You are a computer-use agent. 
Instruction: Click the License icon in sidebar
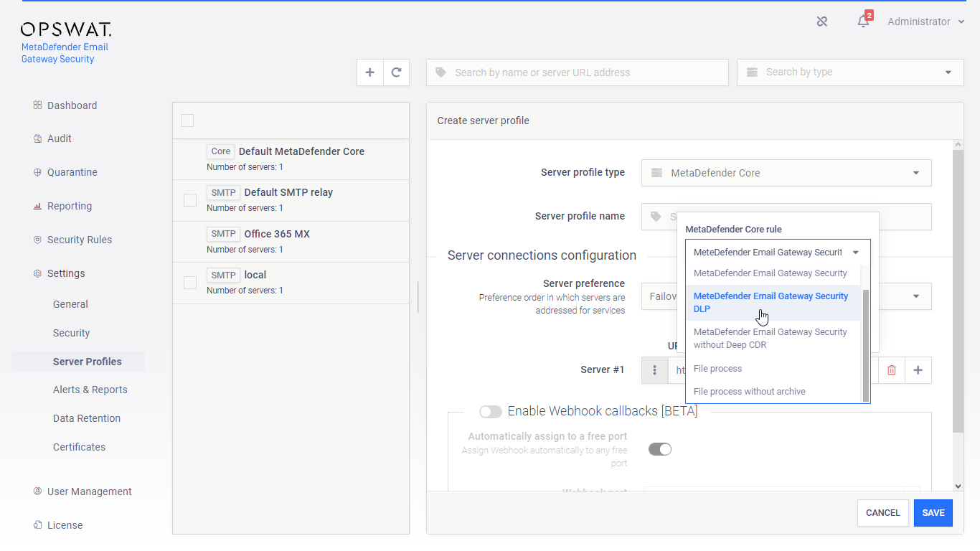tap(37, 525)
